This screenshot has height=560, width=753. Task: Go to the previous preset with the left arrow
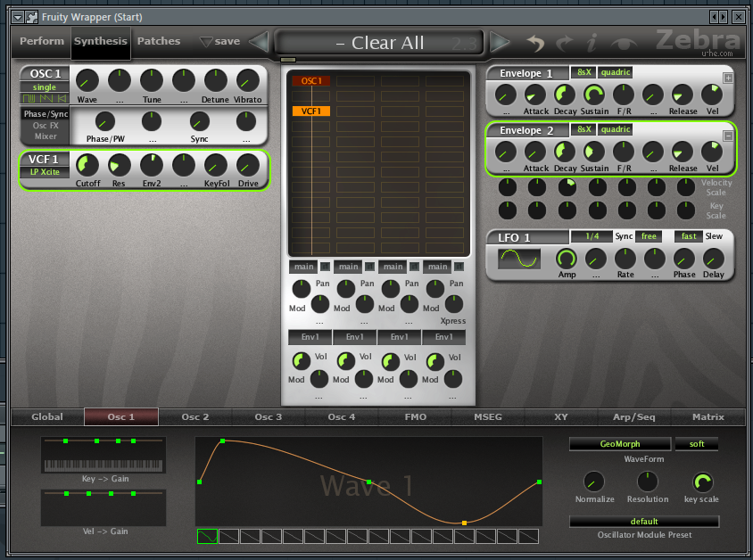tap(260, 42)
